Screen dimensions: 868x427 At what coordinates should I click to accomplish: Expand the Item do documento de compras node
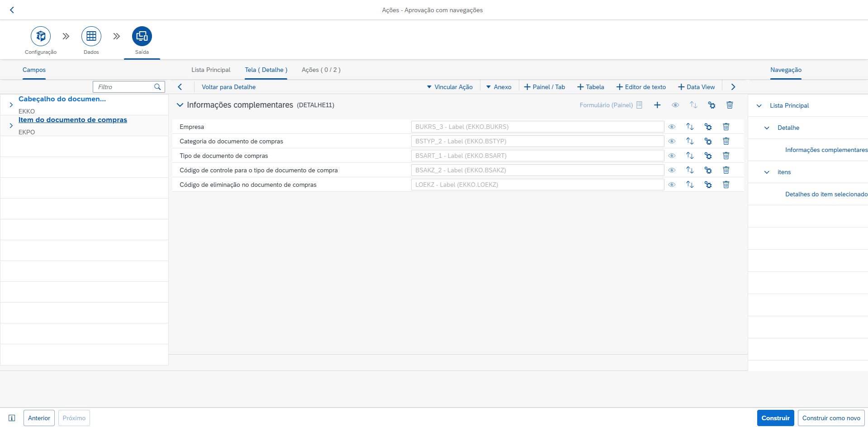click(11, 125)
